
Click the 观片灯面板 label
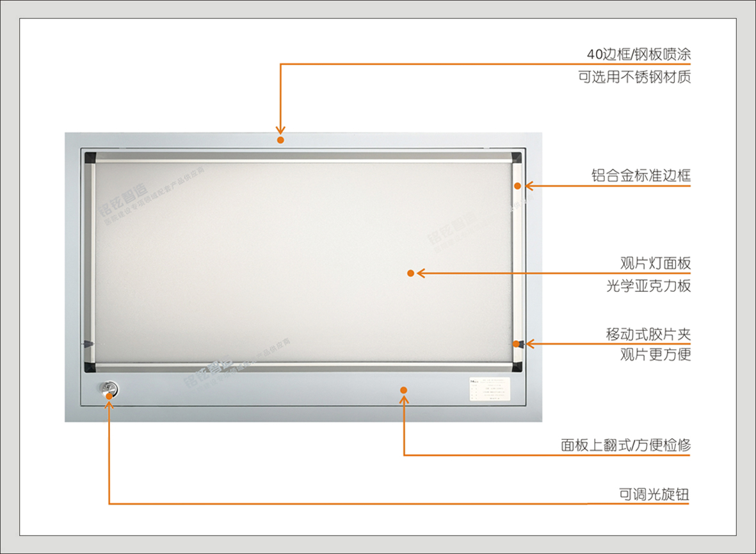[655, 264]
